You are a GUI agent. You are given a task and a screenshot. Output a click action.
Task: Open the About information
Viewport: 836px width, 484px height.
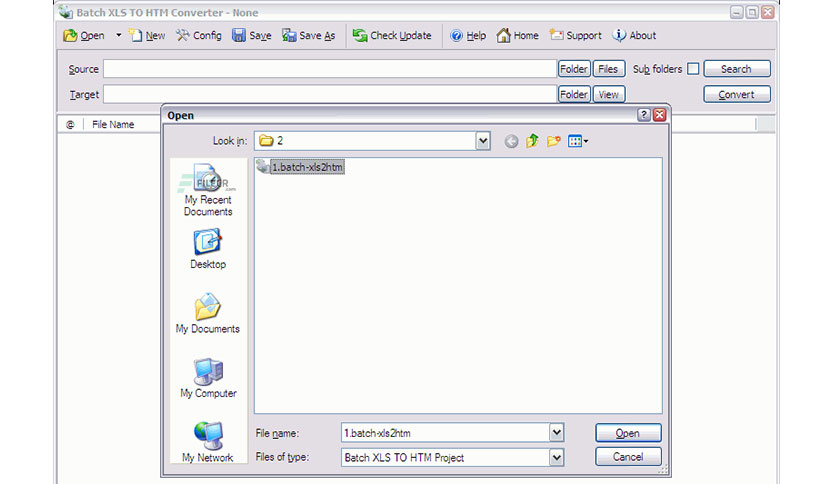(634, 36)
